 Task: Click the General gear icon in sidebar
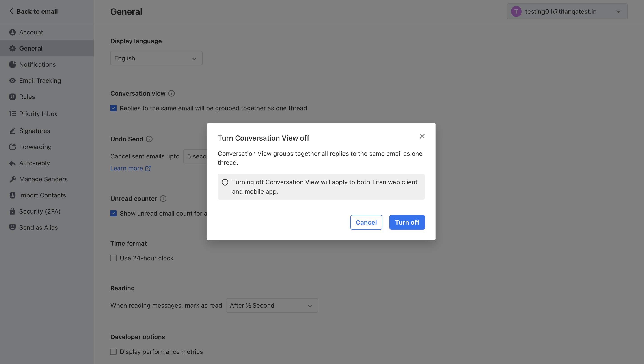(12, 48)
